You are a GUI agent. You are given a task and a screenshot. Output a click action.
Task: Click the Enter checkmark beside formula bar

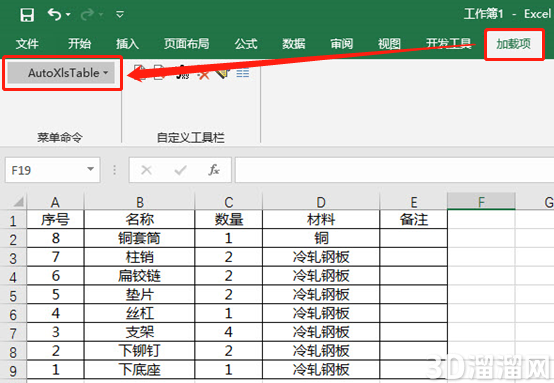pos(181,170)
